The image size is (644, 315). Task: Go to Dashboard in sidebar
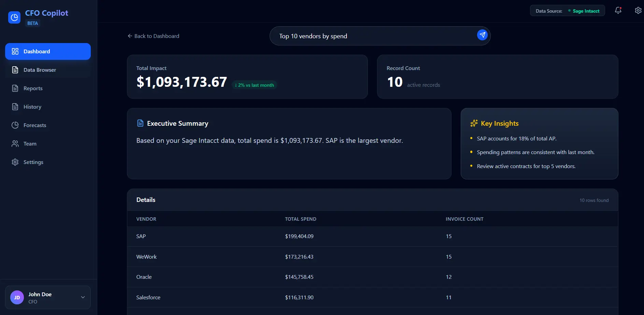pos(48,52)
